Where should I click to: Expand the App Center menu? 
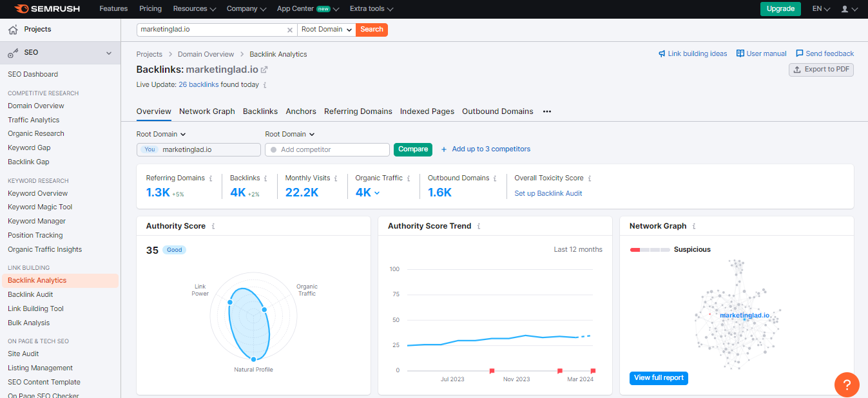coord(307,9)
